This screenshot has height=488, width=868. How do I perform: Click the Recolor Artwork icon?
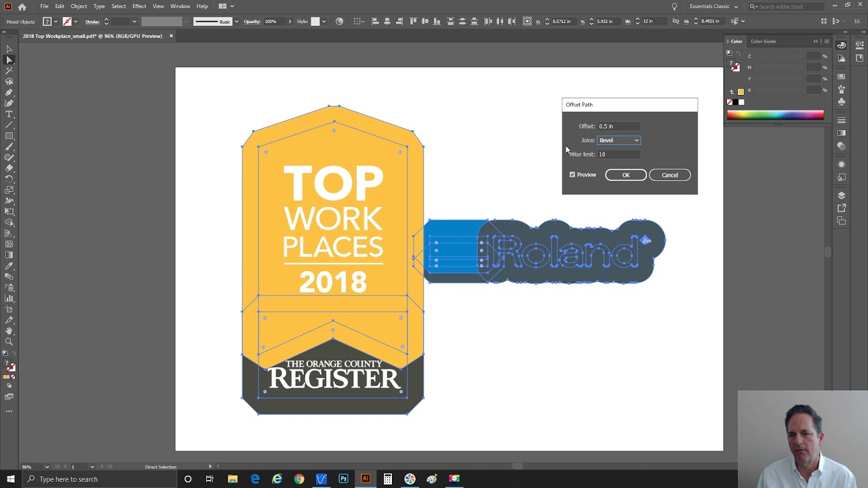[x=340, y=21]
